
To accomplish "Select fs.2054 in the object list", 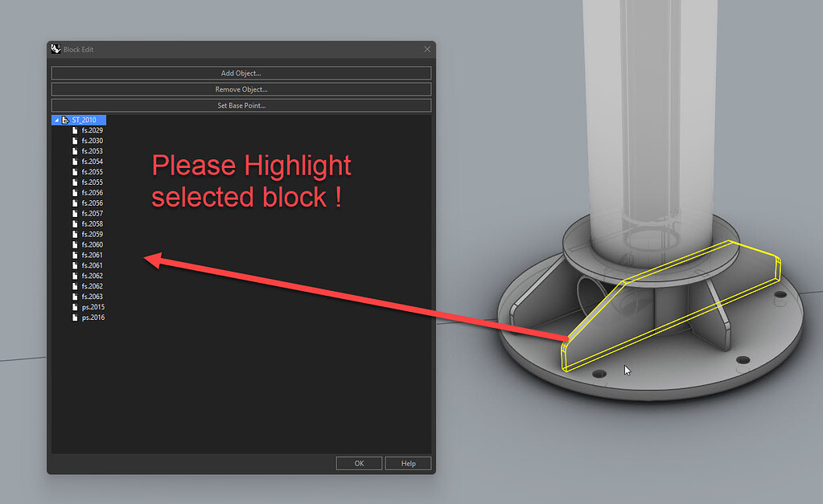I will pos(91,161).
